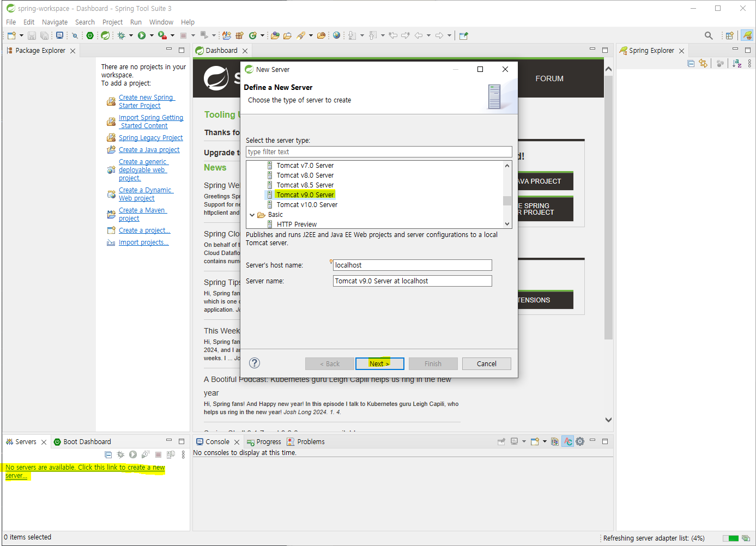The image size is (756, 546).
Task: Click 'Create new Spring Starter Project' link
Action: [x=146, y=101]
